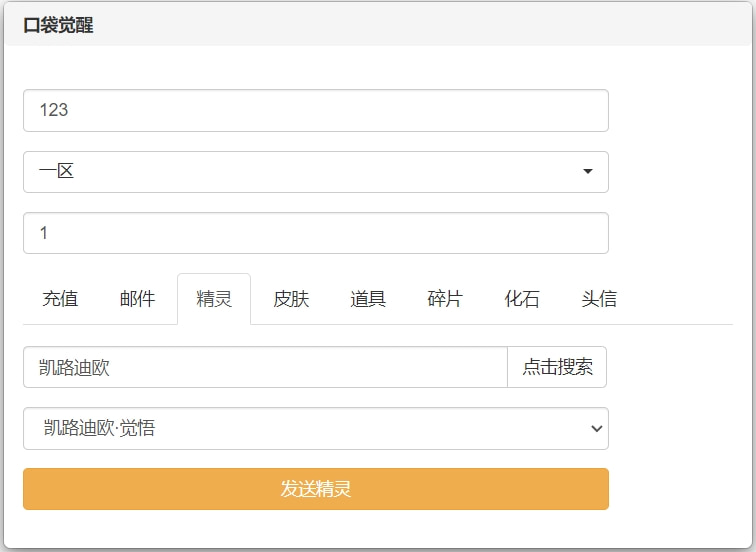Click the orange 发送精灵 button
This screenshot has width=756, height=552.
[x=315, y=489]
